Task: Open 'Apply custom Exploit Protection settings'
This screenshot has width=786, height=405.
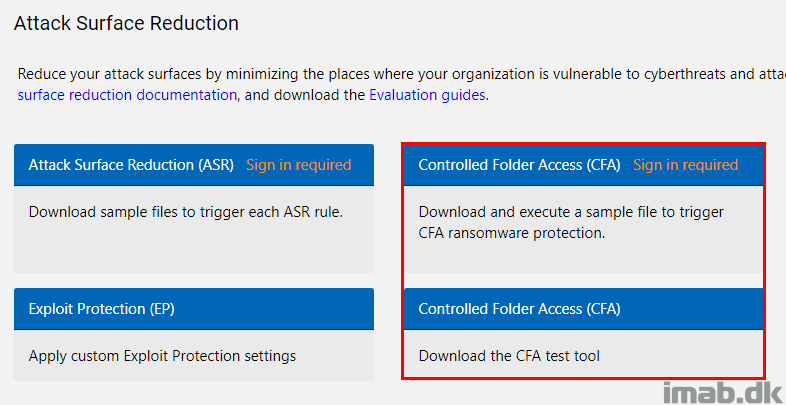Action: click(162, 355)
